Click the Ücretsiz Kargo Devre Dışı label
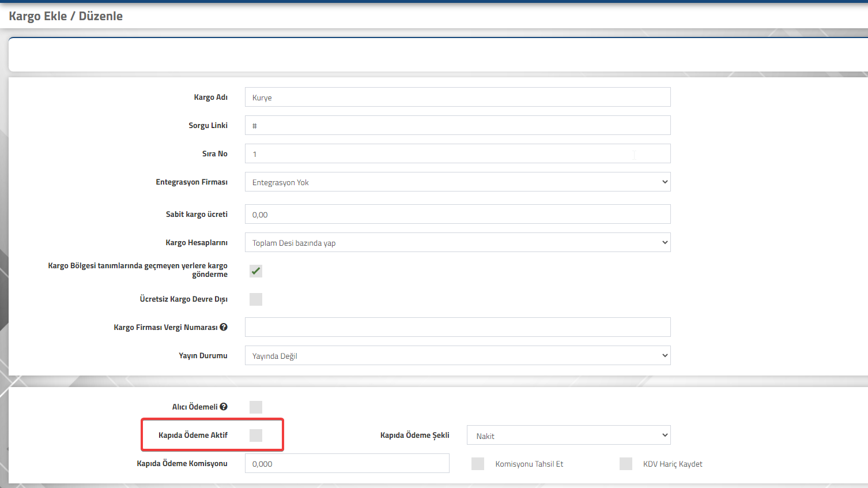 point(183,299)
